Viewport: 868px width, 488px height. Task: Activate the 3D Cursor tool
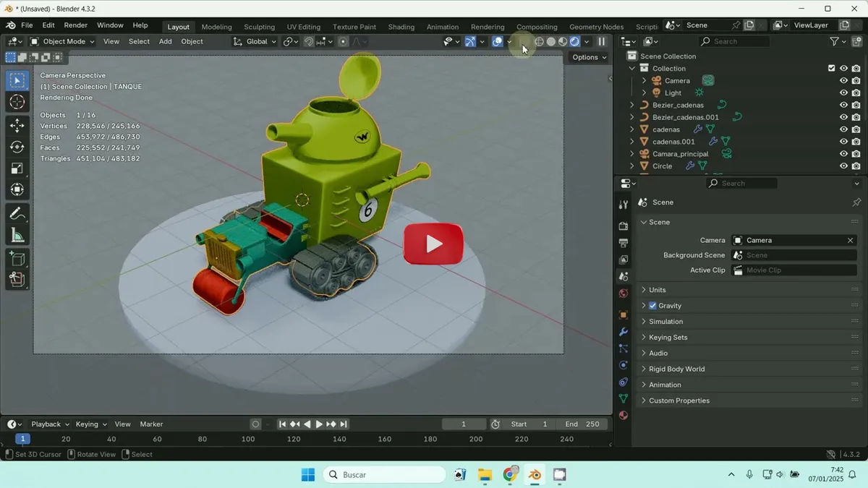17,102
